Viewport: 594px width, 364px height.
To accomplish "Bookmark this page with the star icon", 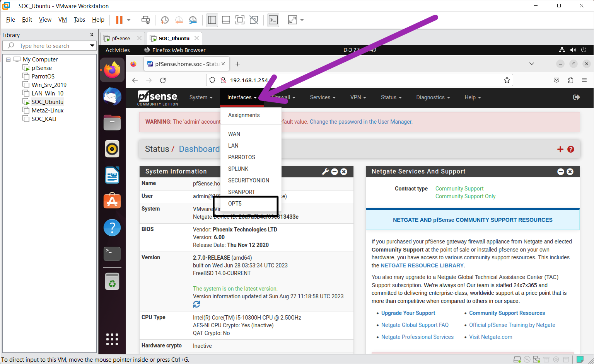I will [x=507, y=80].
